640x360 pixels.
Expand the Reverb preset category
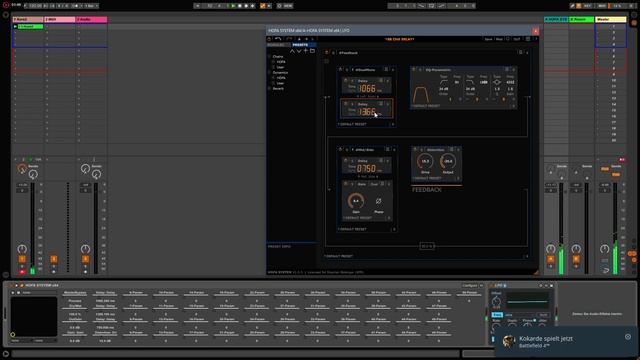[x=278, y=89]
